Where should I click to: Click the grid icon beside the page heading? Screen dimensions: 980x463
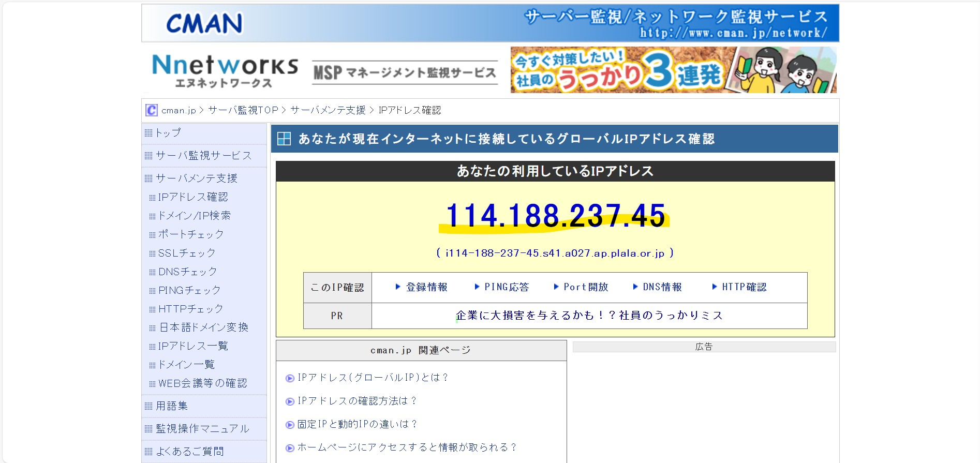pos(284,139)
